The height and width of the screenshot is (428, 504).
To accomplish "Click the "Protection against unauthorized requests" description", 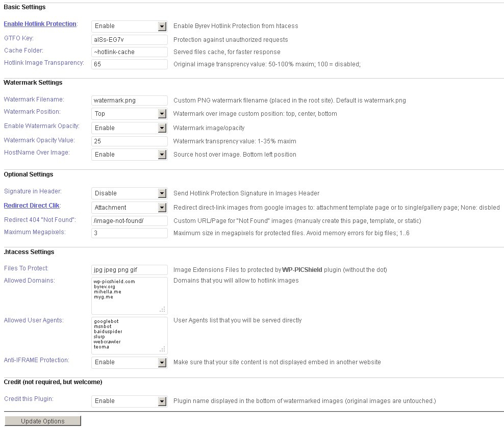I will click(231, 40).
